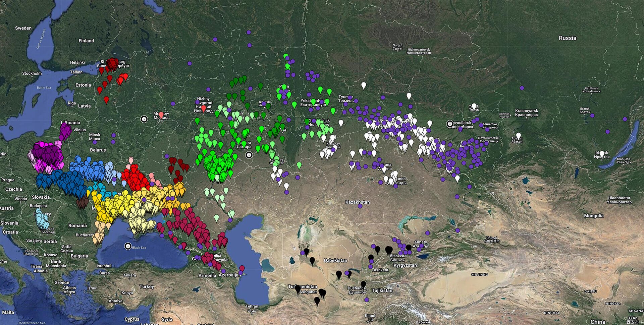Click the Sweden country label
This screenshot has width=644, height=325.
point(23,28)
